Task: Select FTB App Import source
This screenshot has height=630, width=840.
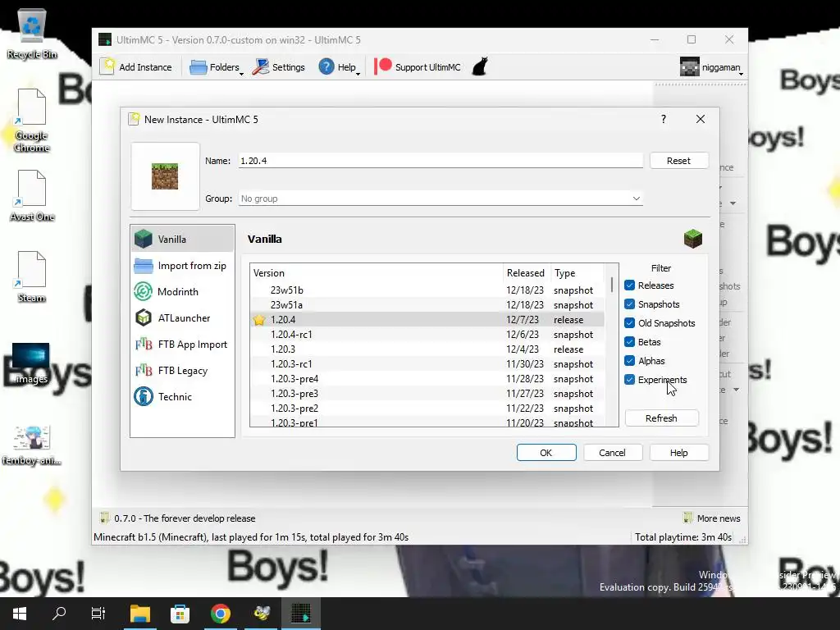Action: pos(182,345)
